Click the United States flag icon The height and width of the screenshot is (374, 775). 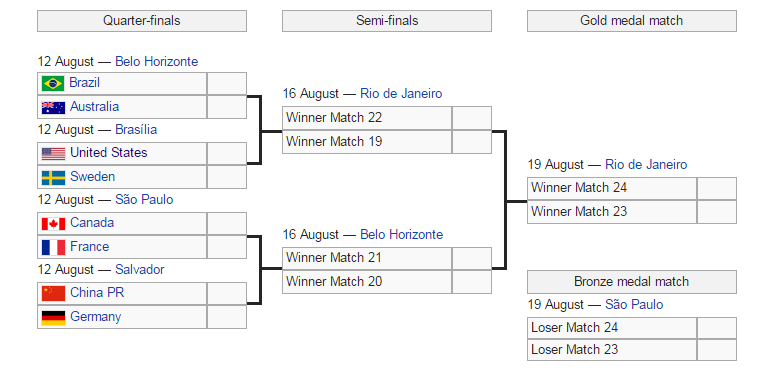click(53, 154)
